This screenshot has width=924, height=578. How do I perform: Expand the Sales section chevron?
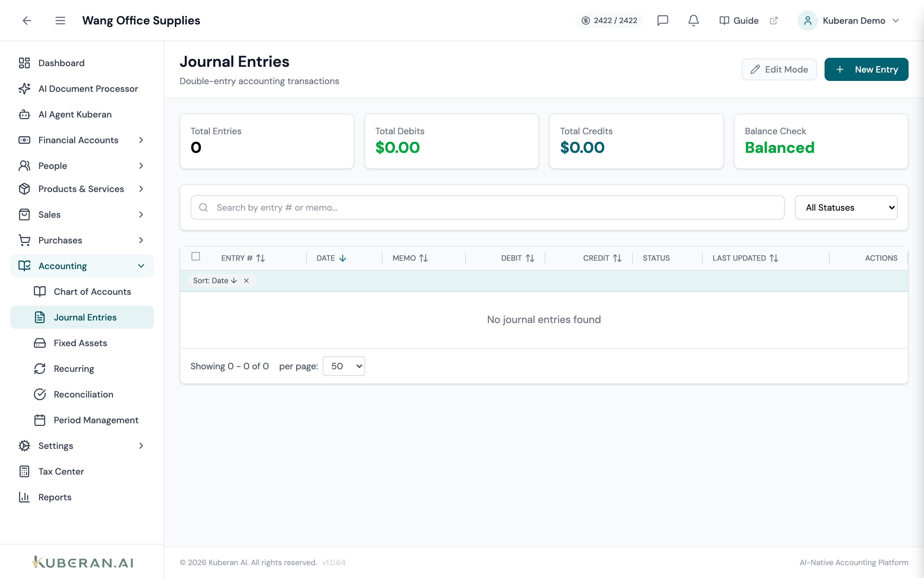point(141,215)
